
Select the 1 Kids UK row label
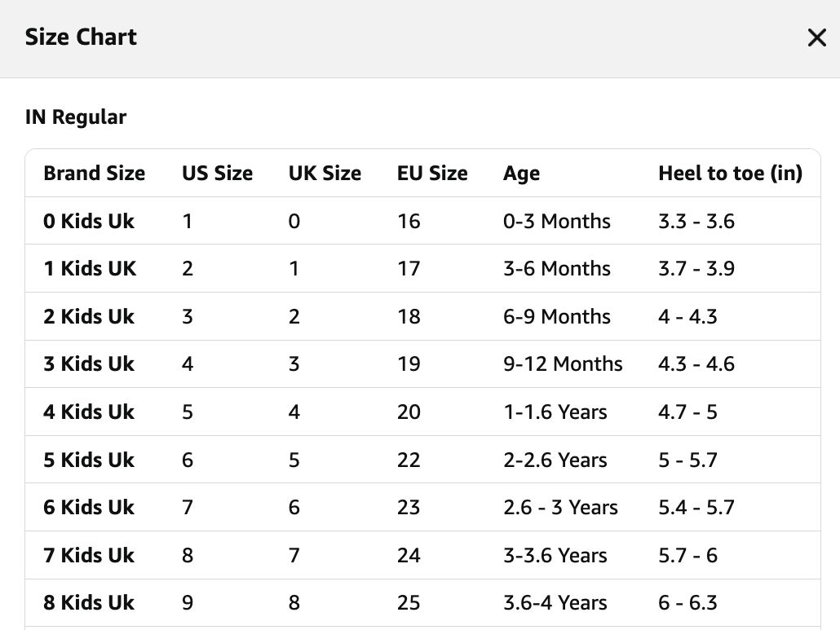(x=90, y=269)
